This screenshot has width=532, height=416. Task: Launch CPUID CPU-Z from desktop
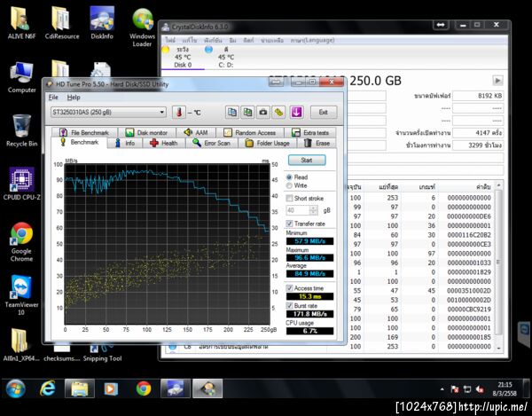click(x=21, y=184)
